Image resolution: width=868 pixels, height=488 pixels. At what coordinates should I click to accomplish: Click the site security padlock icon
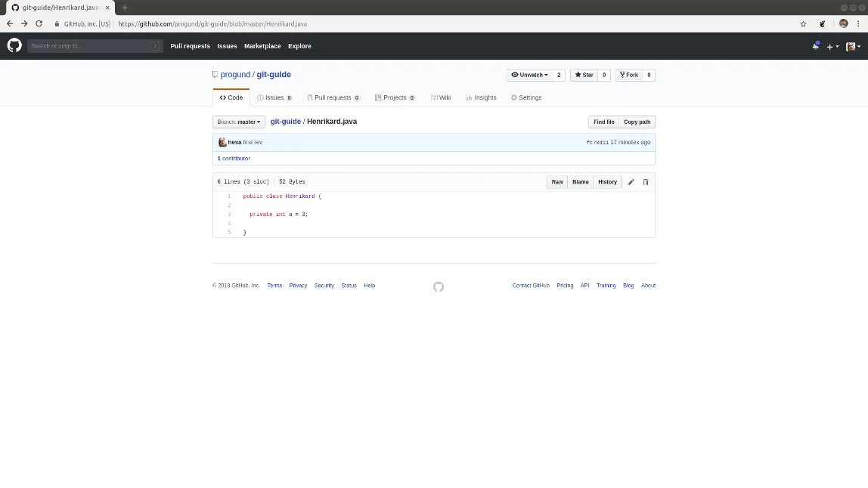57,23
